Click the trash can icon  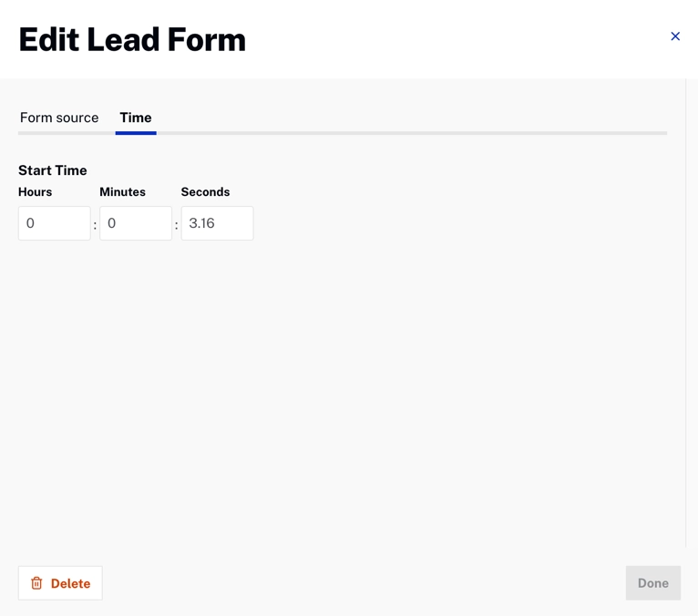(x=36, y=583)
